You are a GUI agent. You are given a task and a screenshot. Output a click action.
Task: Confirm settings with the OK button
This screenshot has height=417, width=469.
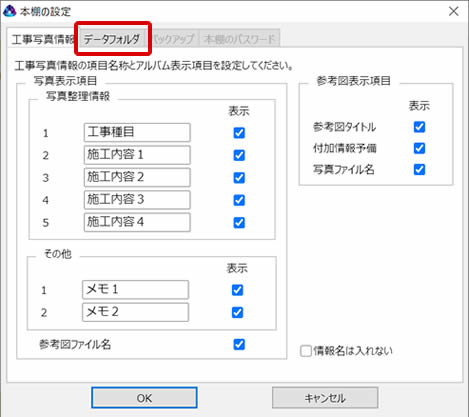144,398
